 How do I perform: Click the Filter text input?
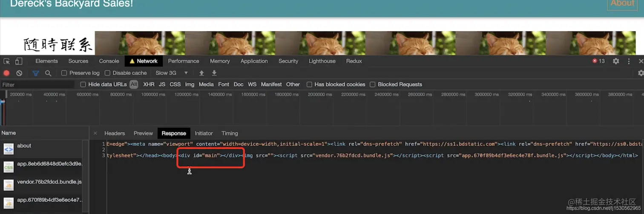[x=37, y=84]
